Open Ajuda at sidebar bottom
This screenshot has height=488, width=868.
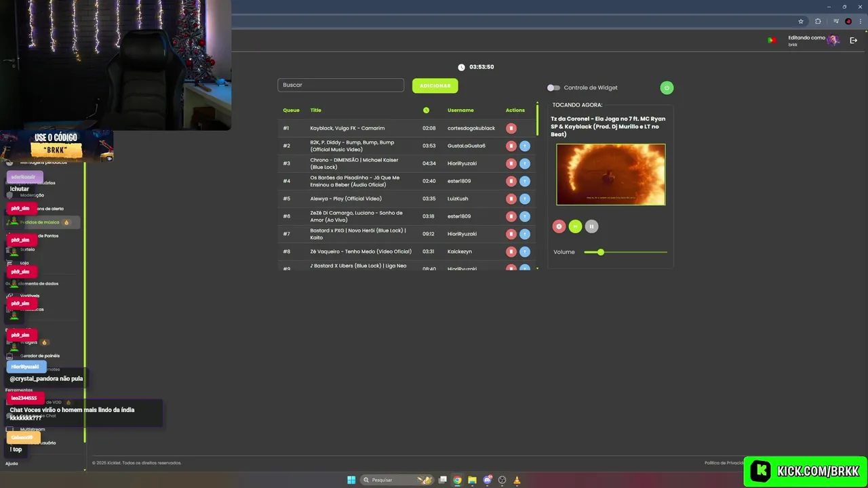point(12,464)
